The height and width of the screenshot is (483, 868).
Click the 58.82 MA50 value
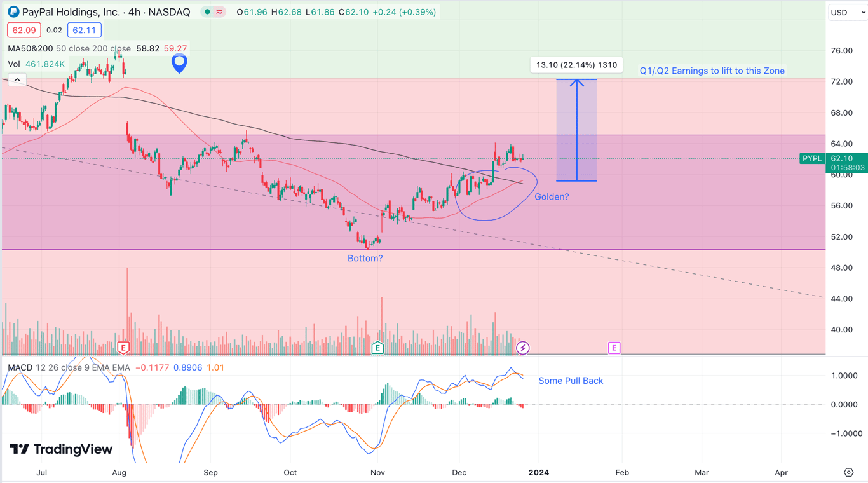tap(147, 48)
